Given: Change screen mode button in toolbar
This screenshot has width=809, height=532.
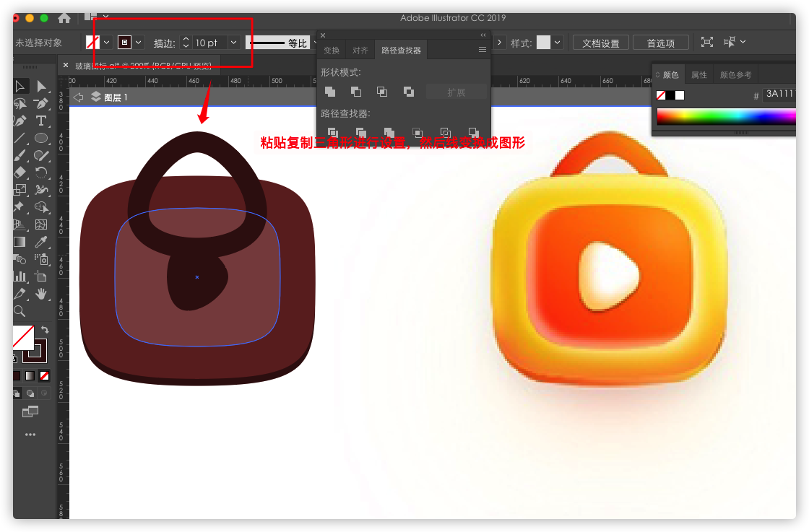Looking at the screenshot, I should click(x=30, y=411).
